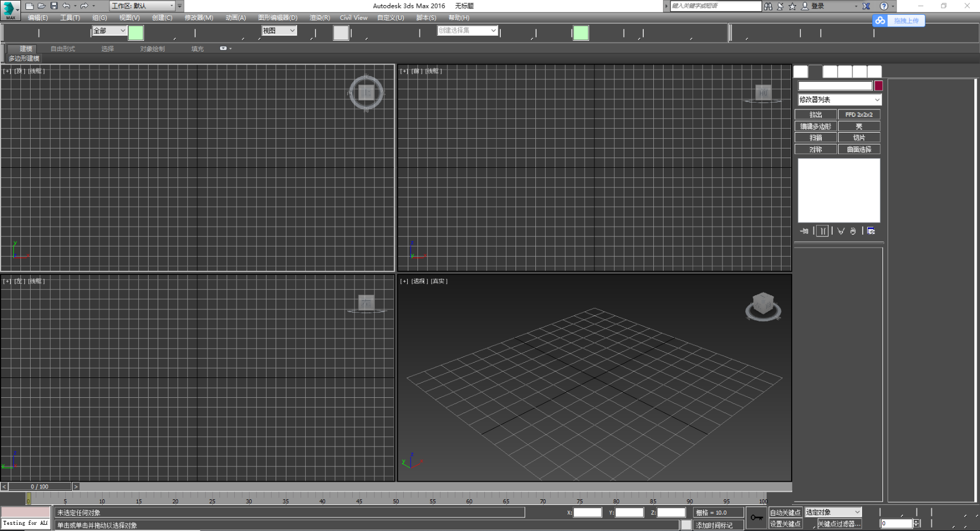Toggle Auto Key (自动关键点) button
Screen dimensions: 980x531
click(x=785, y=512)
